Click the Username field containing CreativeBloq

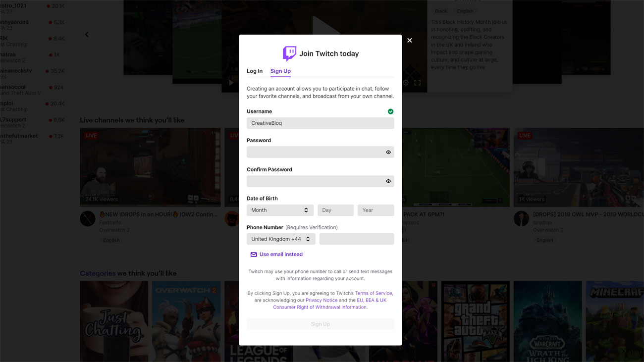321,123
